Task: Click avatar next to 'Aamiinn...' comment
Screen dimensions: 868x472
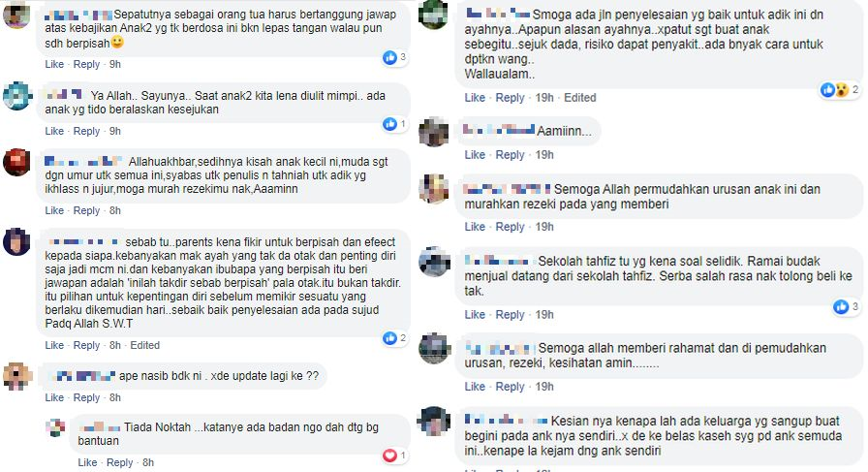Action: pyautogui.click(x=433, y=132)
